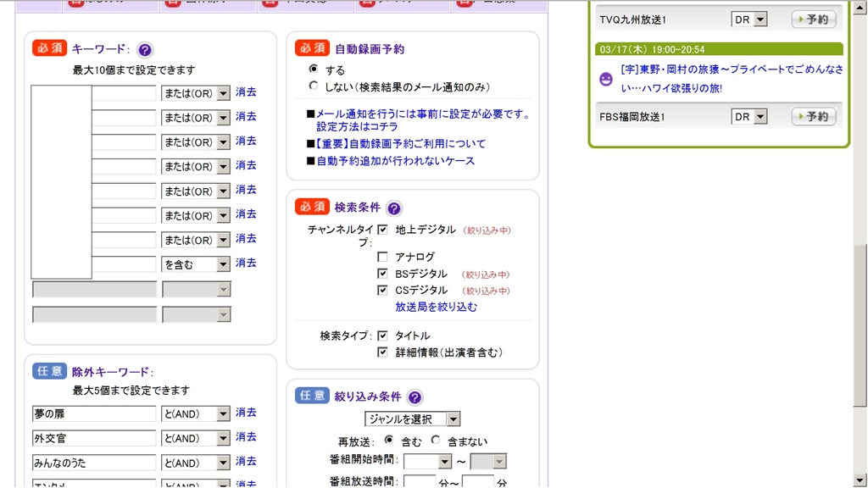Image resolution: width=868 pixels, height=488 pixels.
Task: Click the page scrollbar up arrow
Action: 860,8
